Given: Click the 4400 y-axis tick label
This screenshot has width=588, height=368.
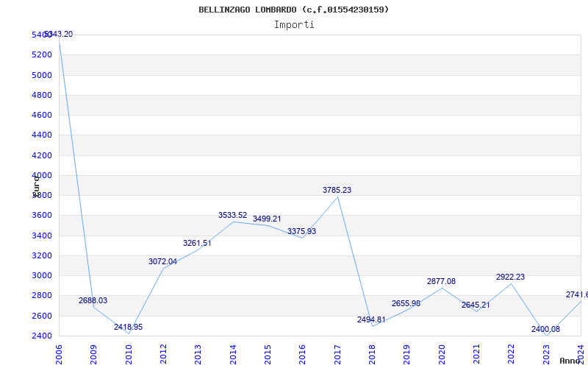Looking at the screenshot, I should pyautogui.click(x=42, y=135).
